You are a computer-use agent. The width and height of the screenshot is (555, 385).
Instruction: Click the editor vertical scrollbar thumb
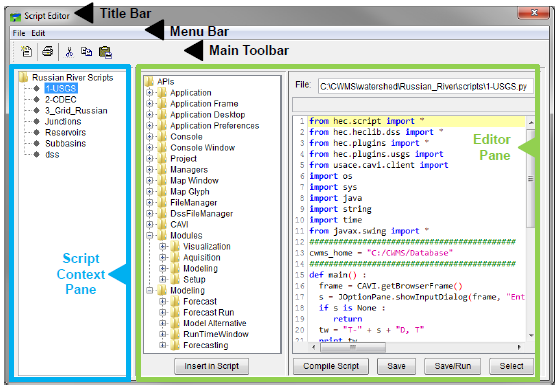[531, 179]
